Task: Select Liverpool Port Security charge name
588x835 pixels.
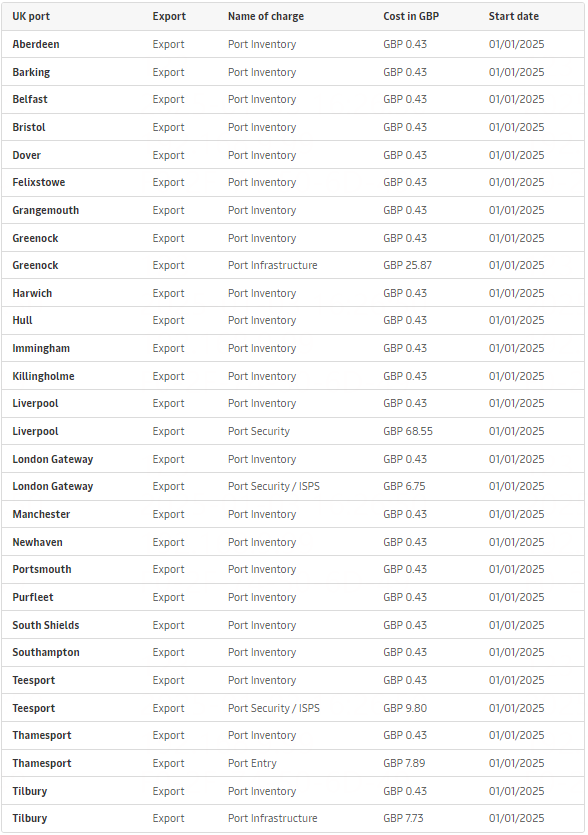Action: tap(258, 431)
